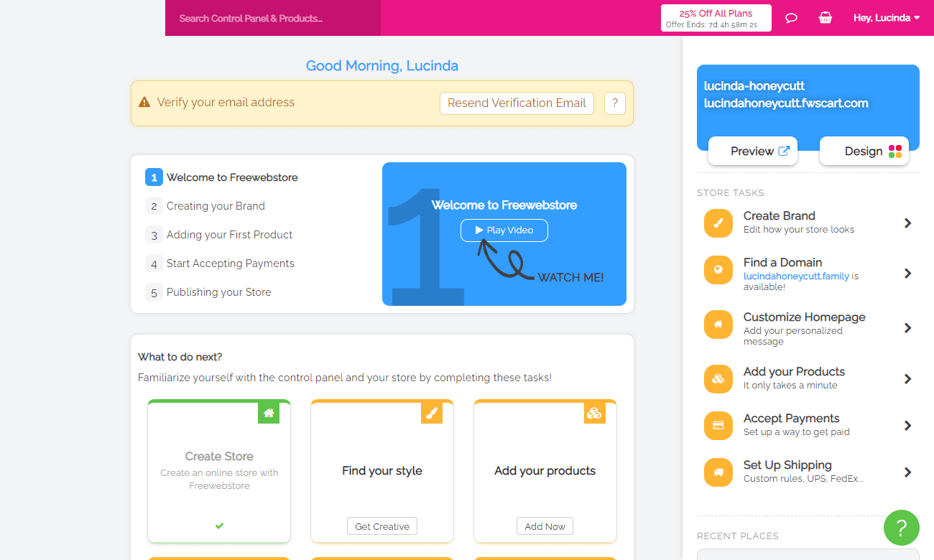Select step 2 Creating your Brand

point(205,206)
